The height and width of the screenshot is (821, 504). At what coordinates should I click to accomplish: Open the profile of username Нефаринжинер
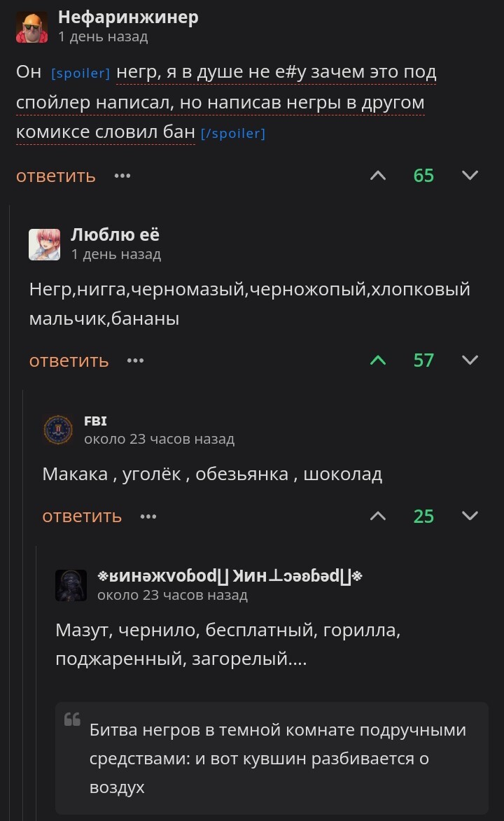click(x=128, y=17)
